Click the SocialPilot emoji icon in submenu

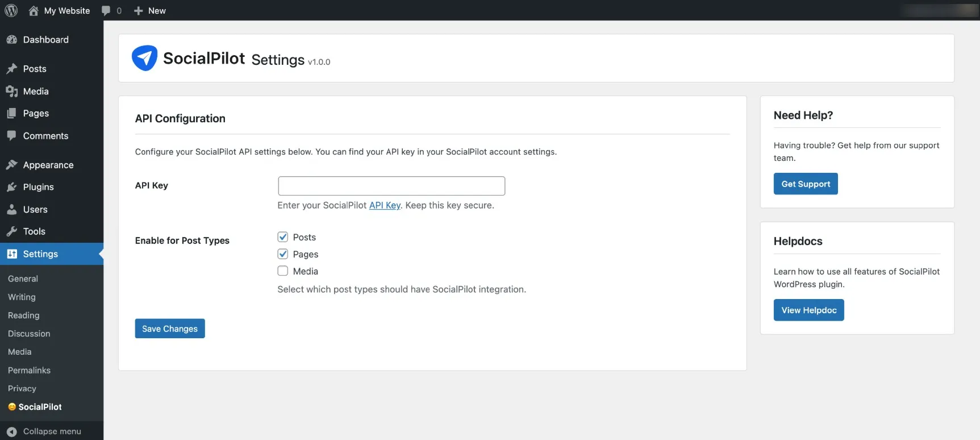[12, 407]
